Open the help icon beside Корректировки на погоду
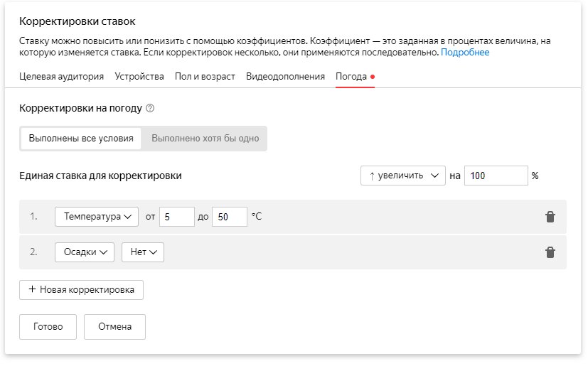Image resolution: width=588 pixels, height=366 pixels. pyautogui.click(x=150, y=108)
